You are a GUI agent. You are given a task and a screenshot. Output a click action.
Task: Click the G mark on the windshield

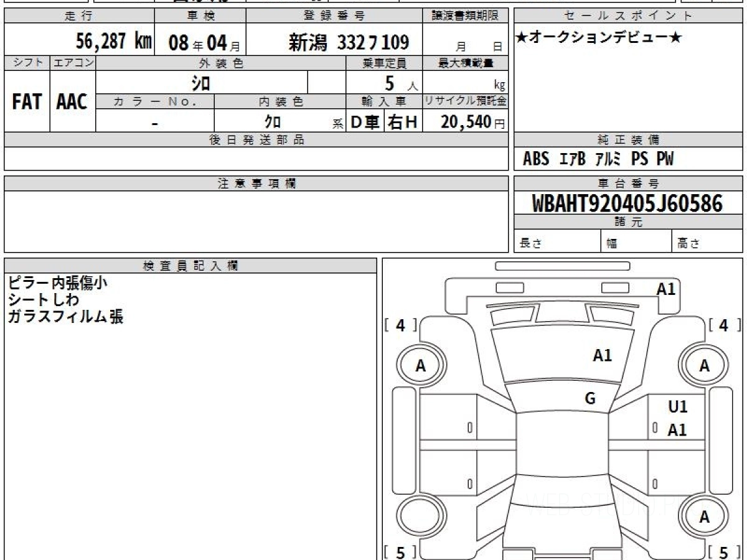point(590,399)
